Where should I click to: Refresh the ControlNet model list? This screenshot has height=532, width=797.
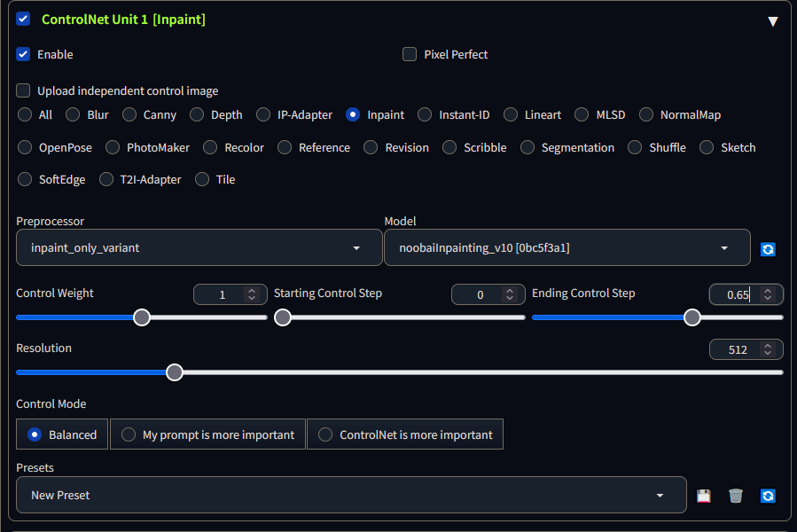pyautogui.click(x=768, y=249)
